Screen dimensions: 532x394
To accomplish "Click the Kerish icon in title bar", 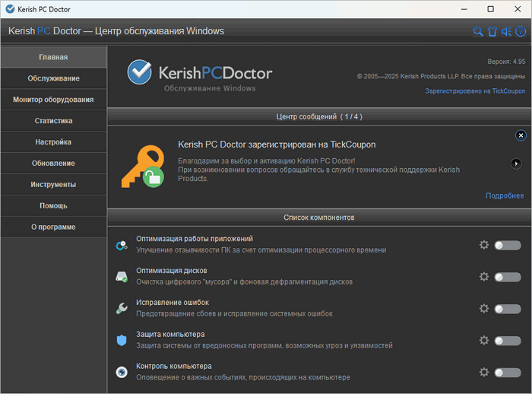I will point(10,9).
